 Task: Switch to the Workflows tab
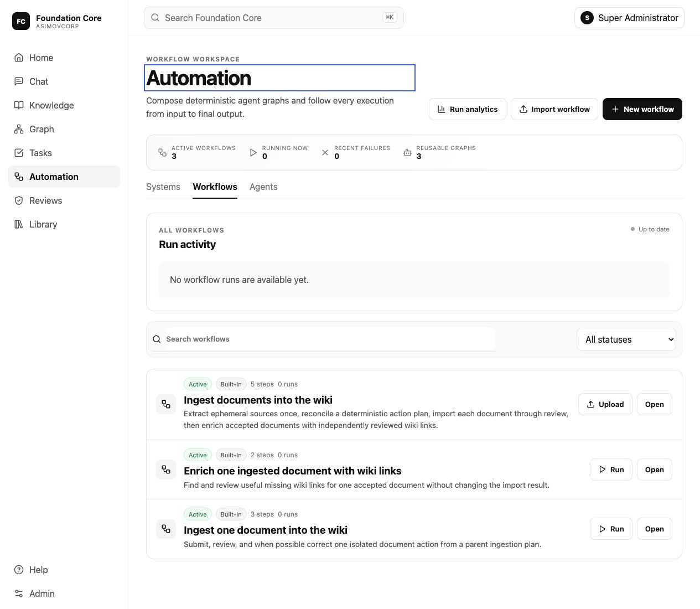(x=215, y=187)
